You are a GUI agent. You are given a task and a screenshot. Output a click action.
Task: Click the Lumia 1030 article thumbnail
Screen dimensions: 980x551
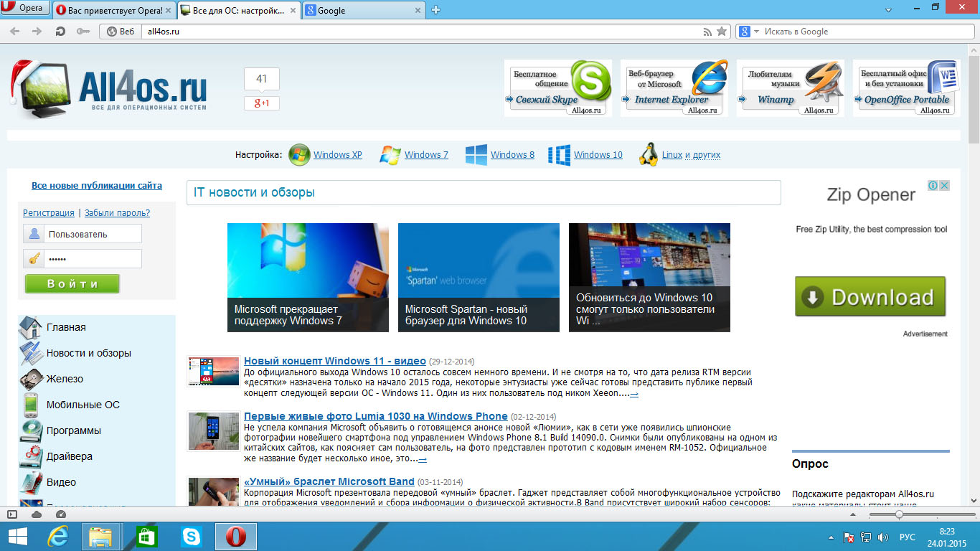pos(213,431)
